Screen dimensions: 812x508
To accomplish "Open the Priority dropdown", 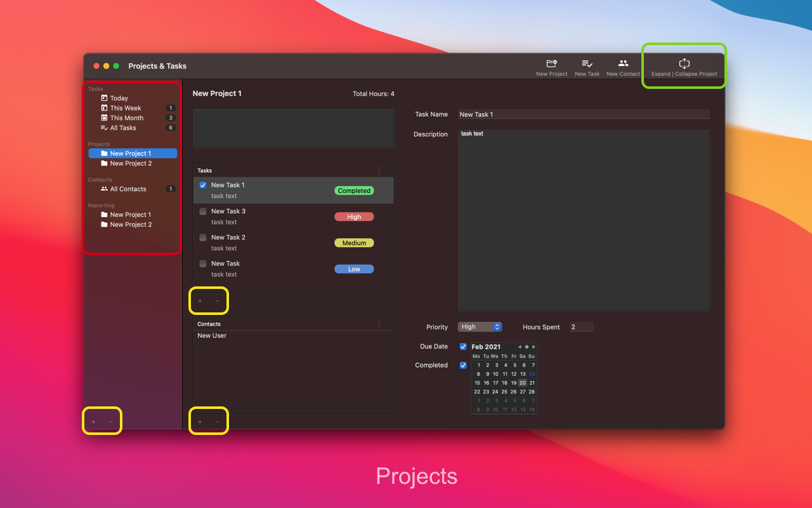I will click(x=480, y=327).
